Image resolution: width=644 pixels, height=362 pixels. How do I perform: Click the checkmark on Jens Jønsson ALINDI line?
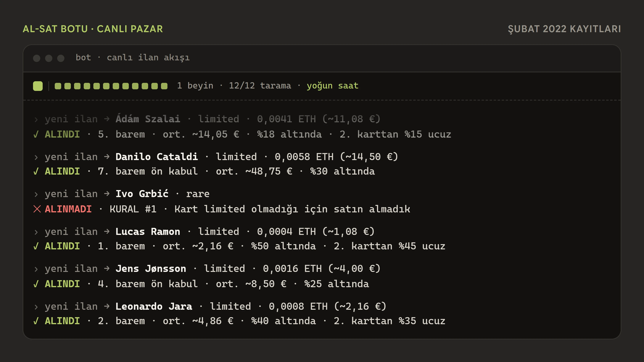point(36,284)
